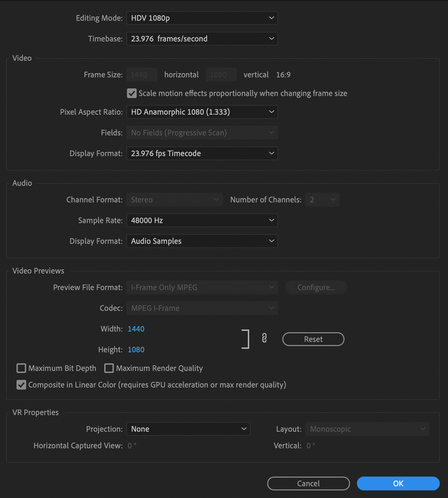Click the Configure button
This screenshot has height=498, width=448.
316,288
